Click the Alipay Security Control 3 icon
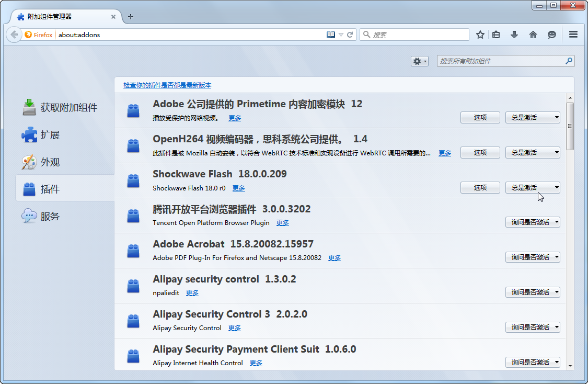588x384 pixels. (x=133, y=321)
